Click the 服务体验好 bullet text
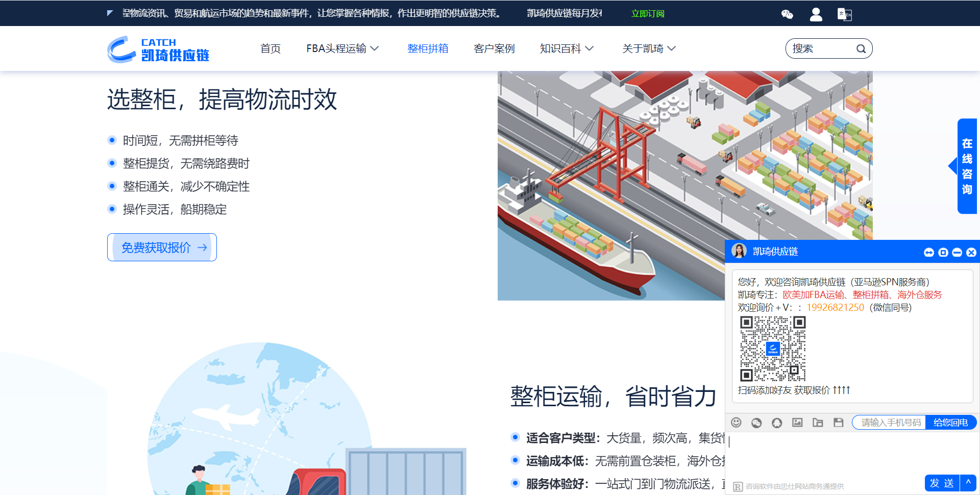Image resolution: width=980 pixels, height=495 pixels. click(625, 484)
